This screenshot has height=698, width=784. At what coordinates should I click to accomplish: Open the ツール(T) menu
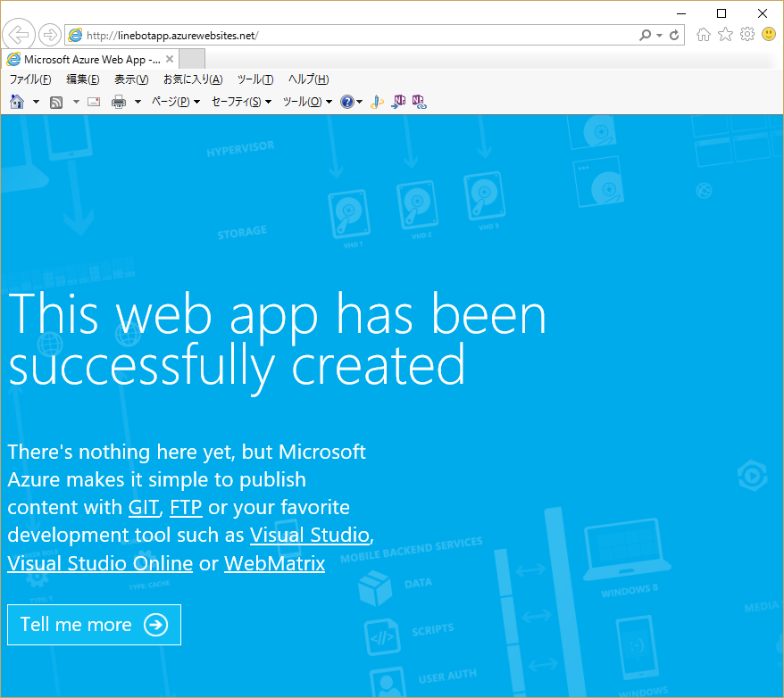point(255,79)
